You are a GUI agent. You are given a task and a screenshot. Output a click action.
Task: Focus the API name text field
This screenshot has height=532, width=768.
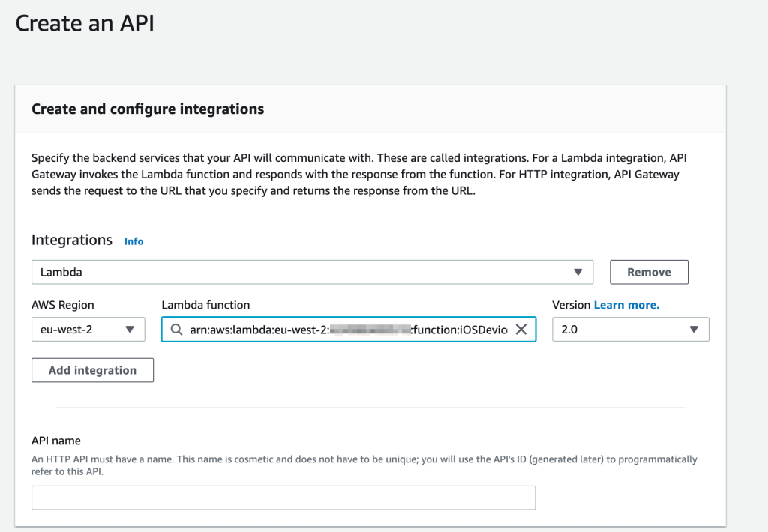pos(283,498)
